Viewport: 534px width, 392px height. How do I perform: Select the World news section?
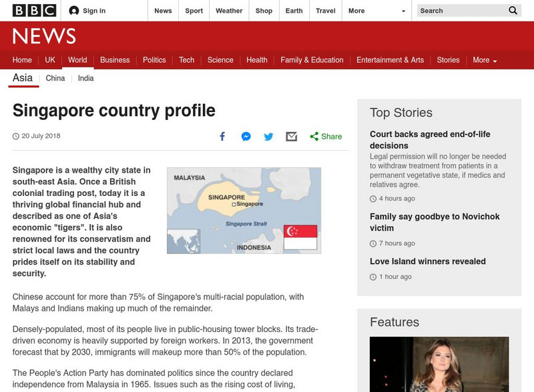(77, 60)
